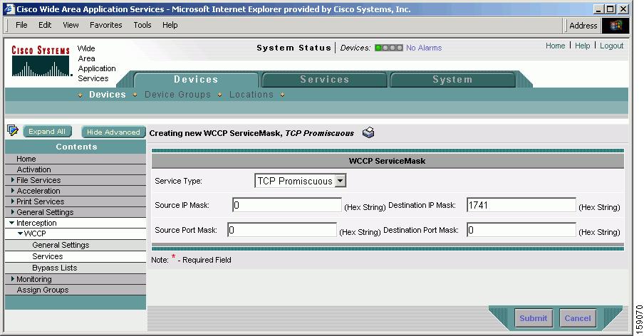Open the Service Type dropdown
Viewport: 644px width, 336px height.
pyautogui.click(x=341, y=181)
